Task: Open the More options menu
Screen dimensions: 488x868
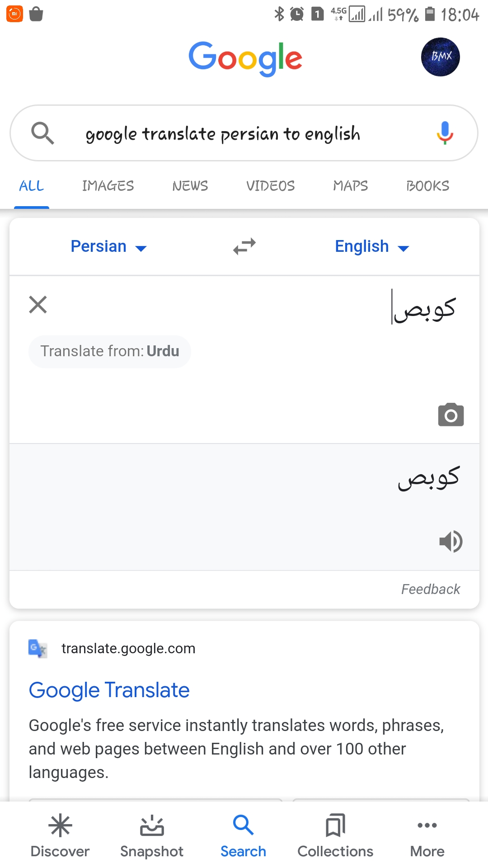Action: (427, 836)
